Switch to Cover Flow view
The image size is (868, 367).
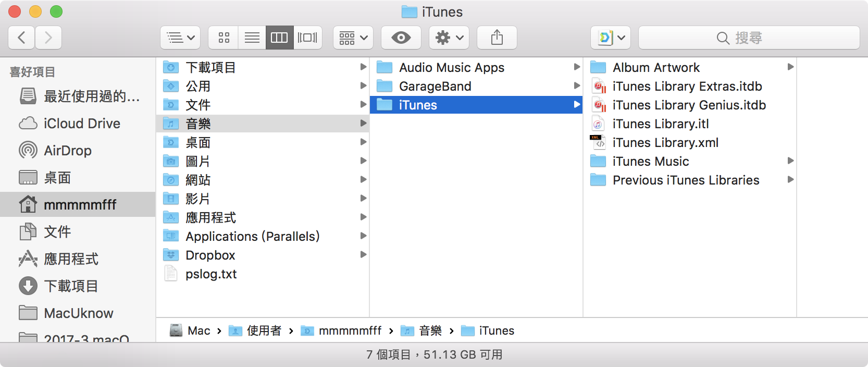[x=307, y=38]
